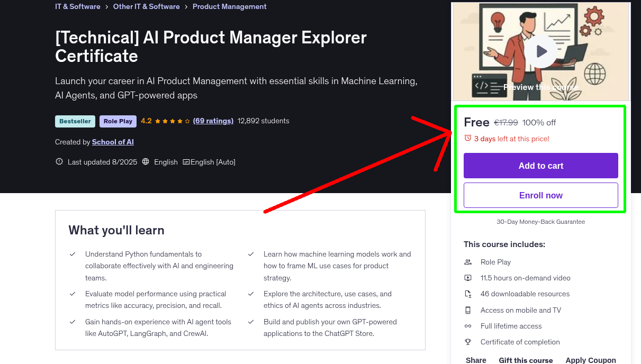Image resolution: width=641 pixels, height=364 pixels.
Task: Click the mobile and TV access icon
Action: pos(467,310)
